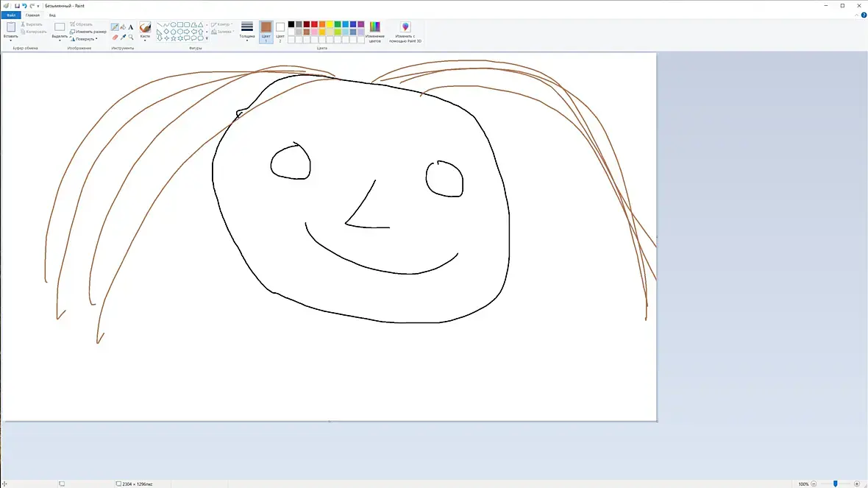Image resolution: width=868 pixels, height=488 pixels.
Task: Open the Повернуть rotate dropdown
Action: point(85,39)
